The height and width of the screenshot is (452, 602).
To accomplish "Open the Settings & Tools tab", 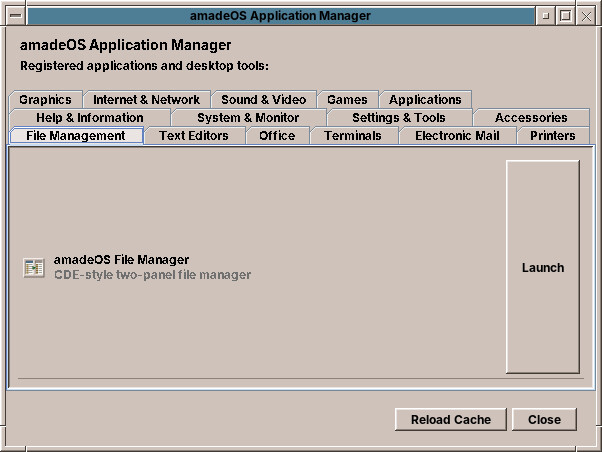I will click(399, 118).
